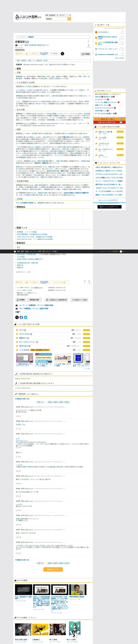Viewport: 138px width, 644px height.
Task: Click the megaphone icon beside ポケモンずかん
Action: click(x=17, y=334)
